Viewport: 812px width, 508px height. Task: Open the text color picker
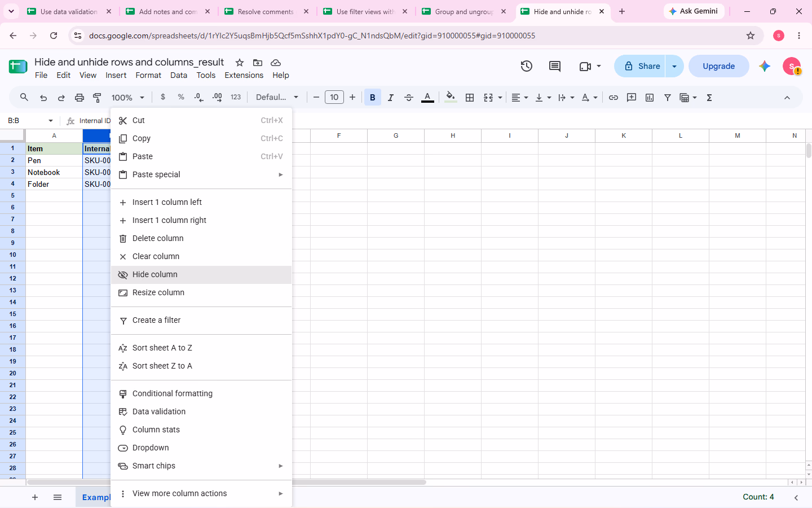pyautogui.click(x=427, y=98)
